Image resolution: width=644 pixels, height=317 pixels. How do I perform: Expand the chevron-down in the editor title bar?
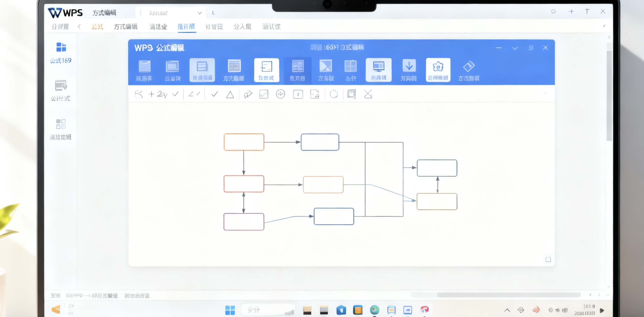pyautogui.click(x=515, y=48)
